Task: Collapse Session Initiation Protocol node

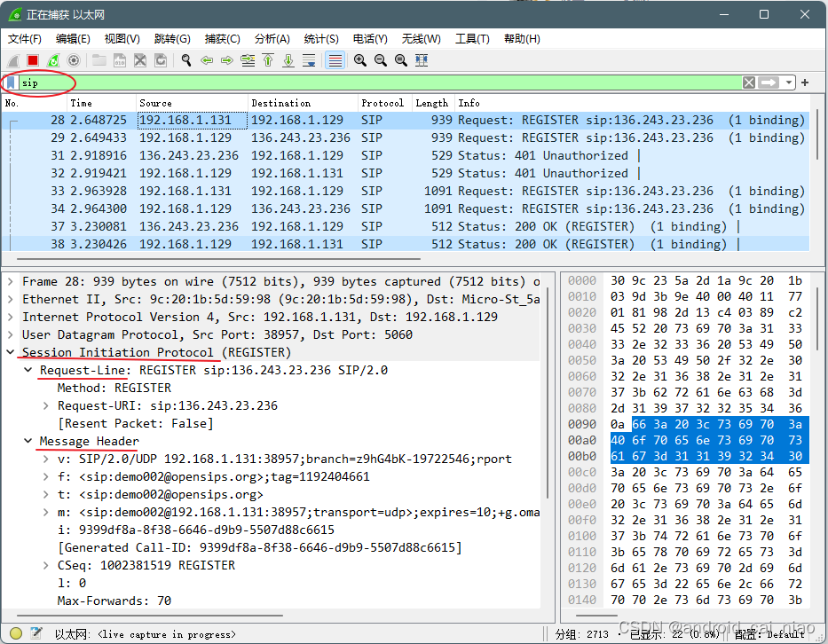Action: 11,352
